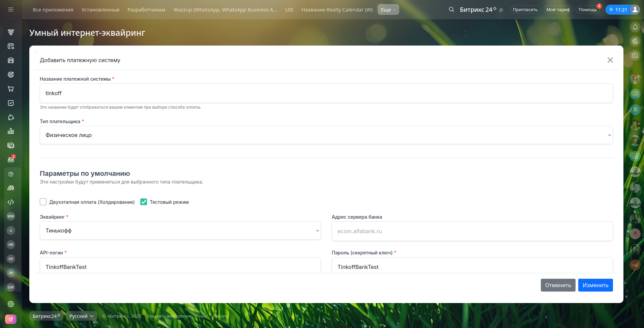
Task: Open the WD avatar in right panel
Action: [x=635, y=265]
